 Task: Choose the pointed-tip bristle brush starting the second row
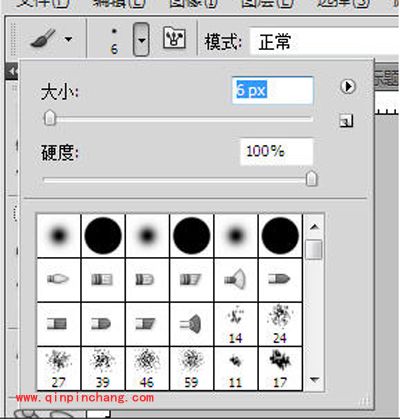click(x=59, y=280)
